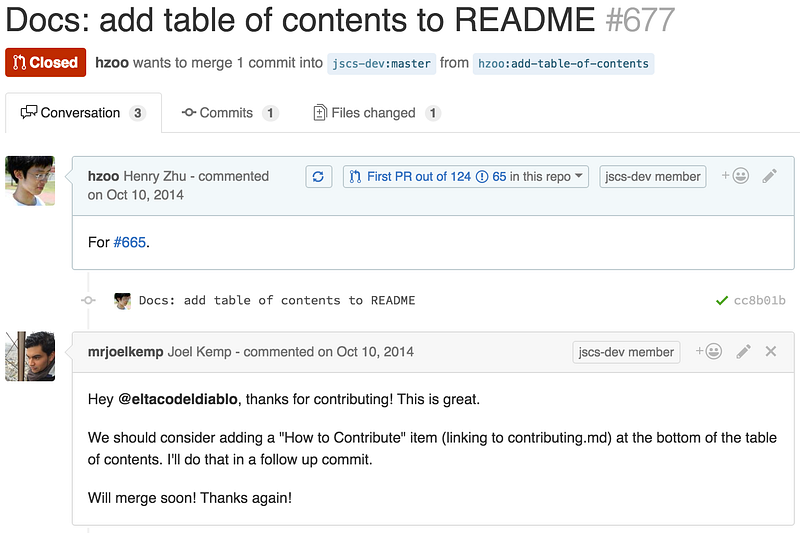Select the Conversation tab

coord(83,113)
